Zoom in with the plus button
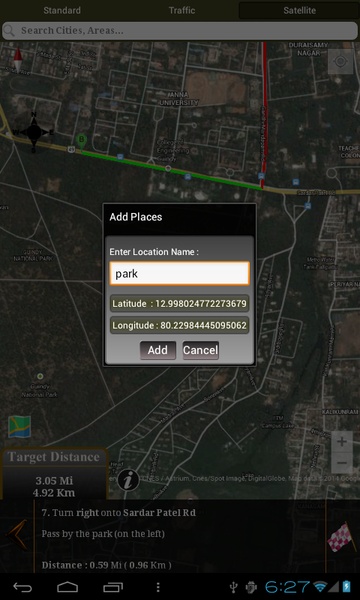The height and width of the screenshot is (600, 360). [x=342, y=442]
